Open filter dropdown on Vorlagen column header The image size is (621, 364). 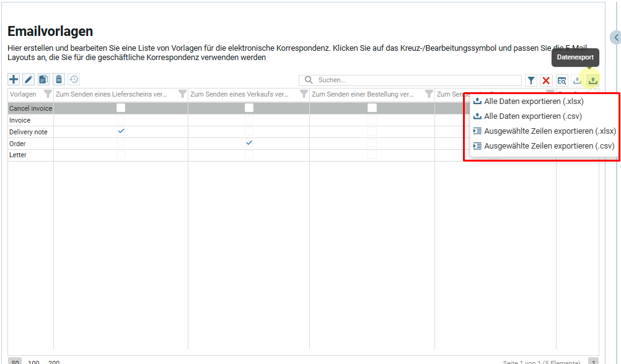click(48, 94)
